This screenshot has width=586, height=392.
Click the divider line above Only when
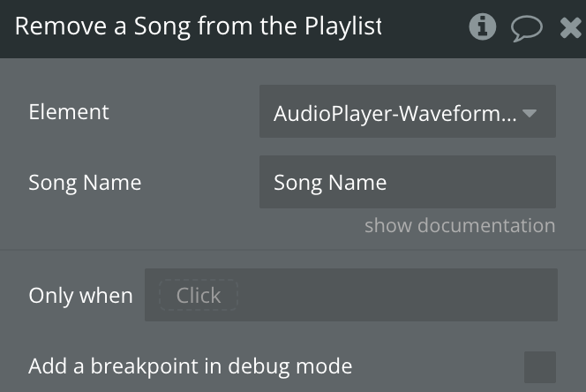point(293,250)
